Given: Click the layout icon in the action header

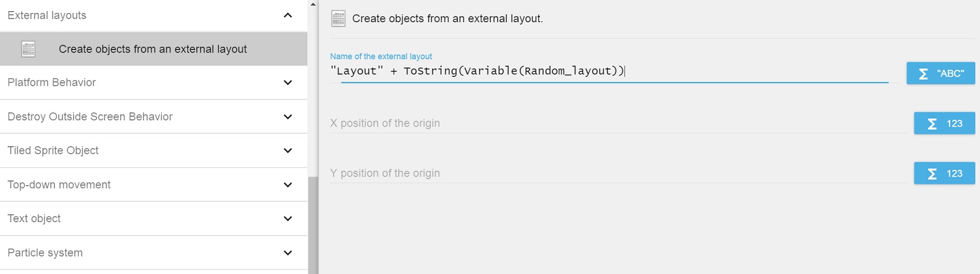Looking at the screenshot, I should click(x=339, y=19).
